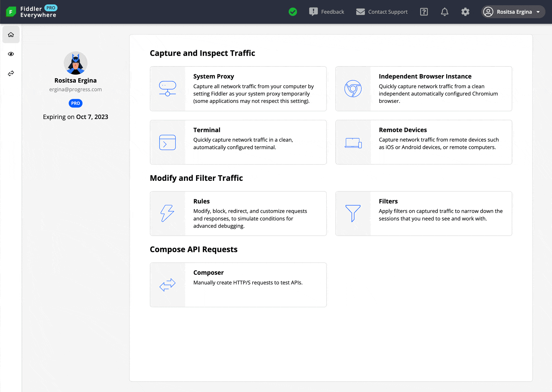The width and height of the screenshot is (552, 392).
Task: Click the Independent Browser Instance Chromium icon
Action: coord(353,89)
